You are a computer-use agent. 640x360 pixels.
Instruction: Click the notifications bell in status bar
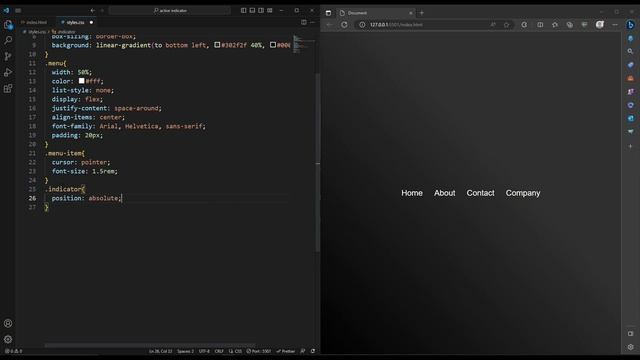(313, 351)
